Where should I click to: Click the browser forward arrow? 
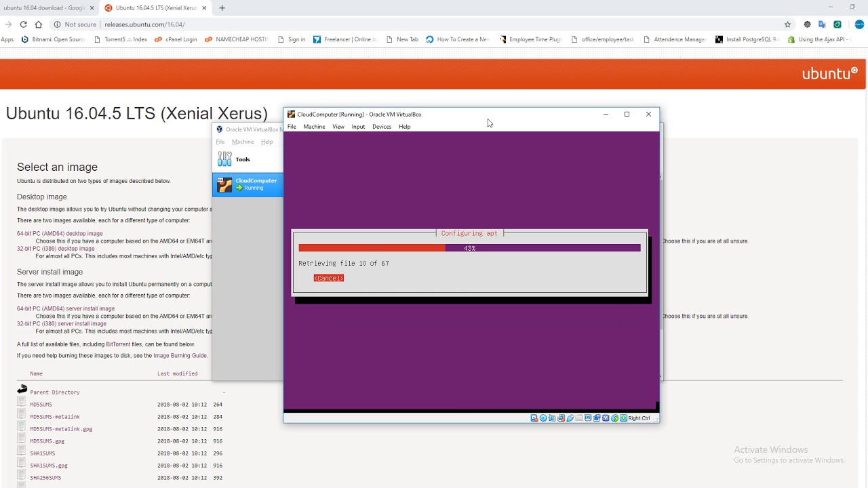pos(8,24)
